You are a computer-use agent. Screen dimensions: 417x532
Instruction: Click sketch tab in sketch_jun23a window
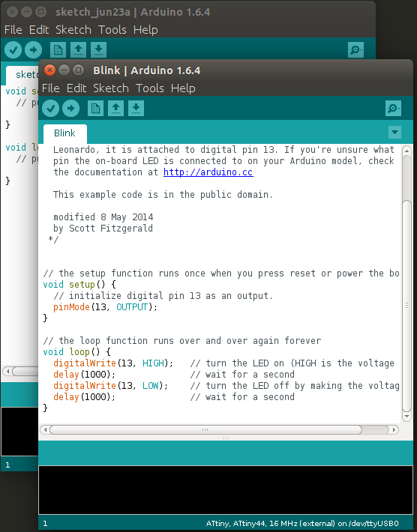(22, 75)
